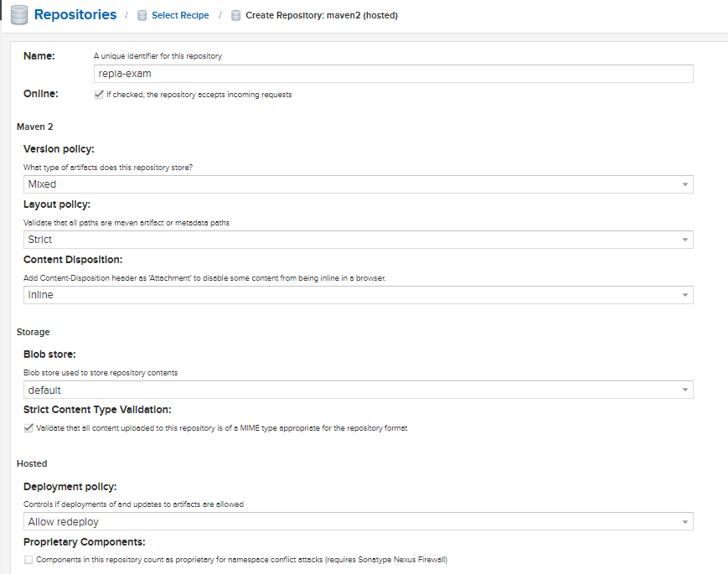Click the Content Disposition dropdown arrow
This screenshot has height=574, width=728.
(x=685, y=295)
